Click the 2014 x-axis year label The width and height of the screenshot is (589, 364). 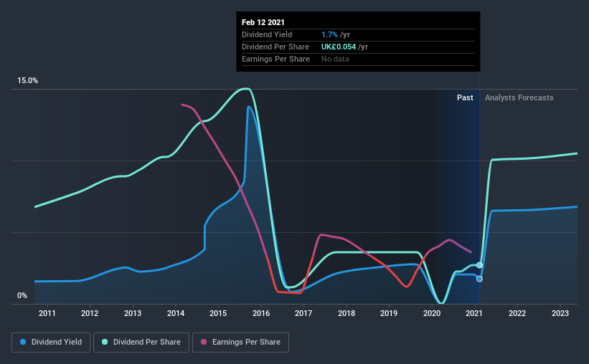176,313
